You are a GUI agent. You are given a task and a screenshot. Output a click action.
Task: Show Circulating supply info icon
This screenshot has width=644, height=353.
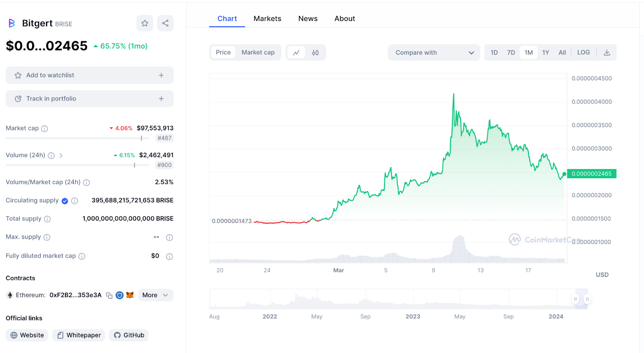[74, 201]
